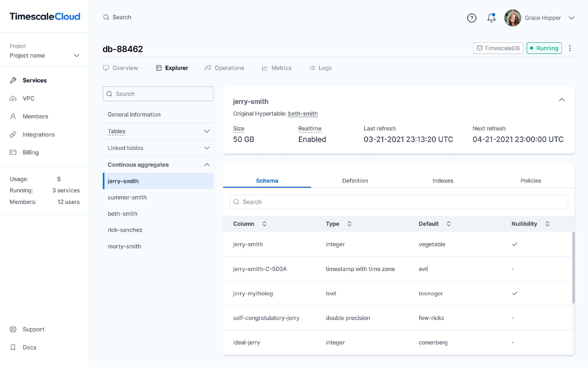Collapse the jerry-smith details panel

pyautogui.click(x=561, y=100)
